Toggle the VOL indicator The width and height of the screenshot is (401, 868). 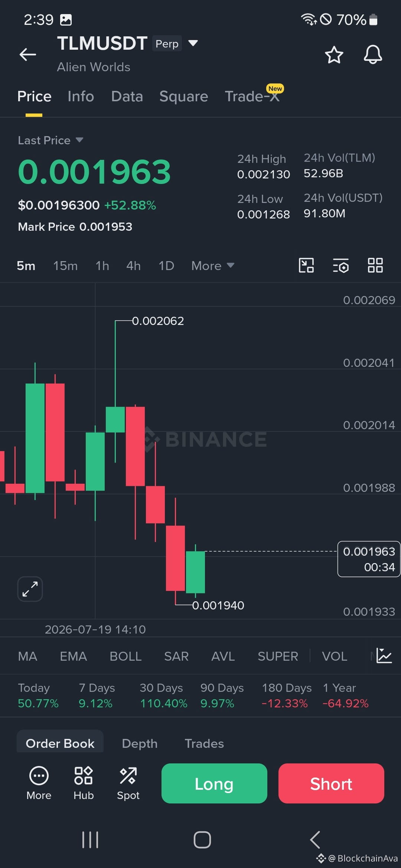(335, 656)
